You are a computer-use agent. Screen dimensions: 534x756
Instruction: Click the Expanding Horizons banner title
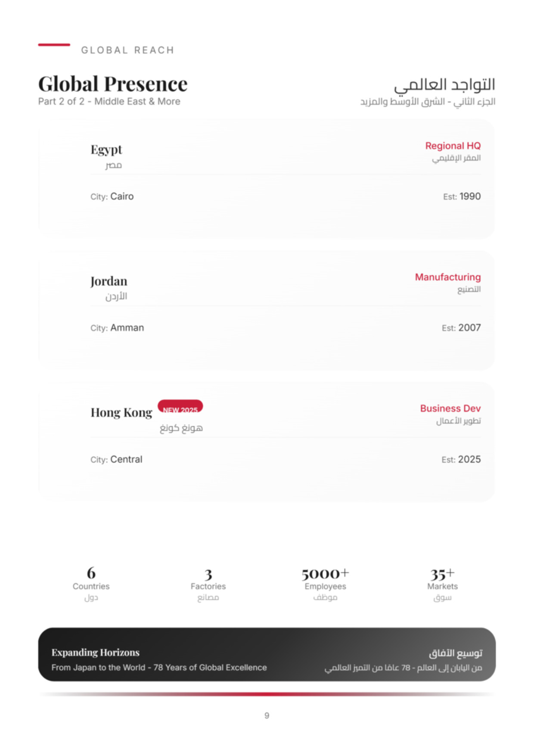tap(96, 653)
